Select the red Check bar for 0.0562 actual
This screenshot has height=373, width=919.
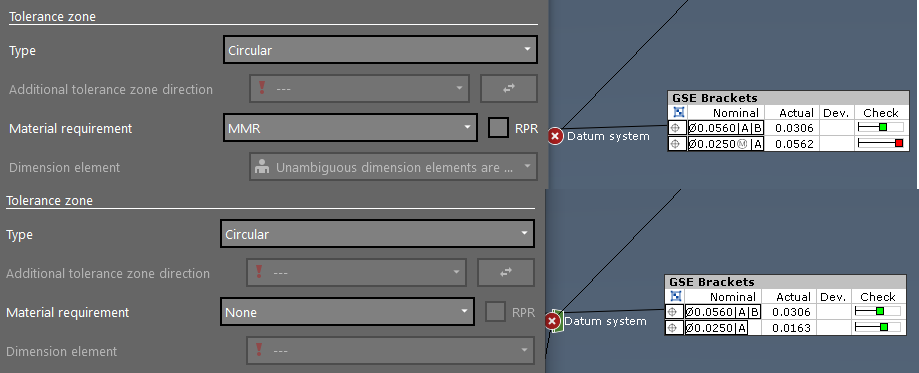pos(881,144)
